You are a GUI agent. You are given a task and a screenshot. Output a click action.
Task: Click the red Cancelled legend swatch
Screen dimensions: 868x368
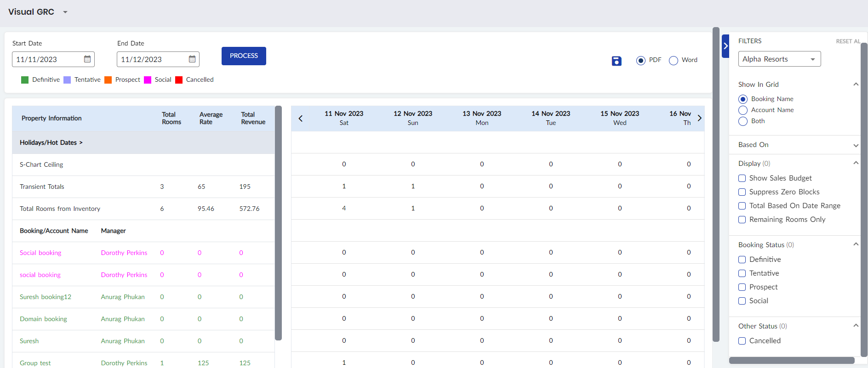[179, 80]
